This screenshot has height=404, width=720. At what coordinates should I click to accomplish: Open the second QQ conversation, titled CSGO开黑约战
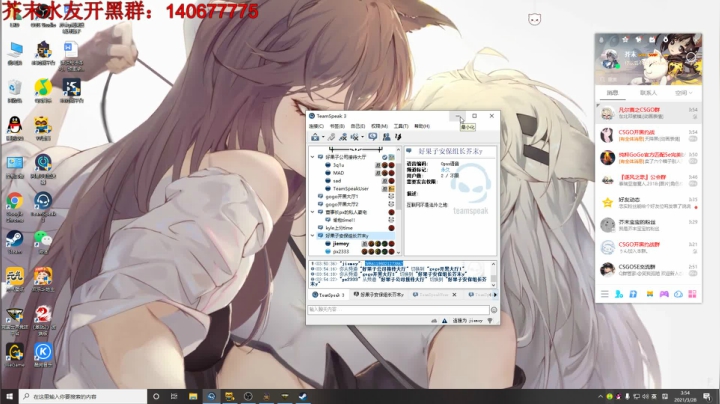pos(648,135)
